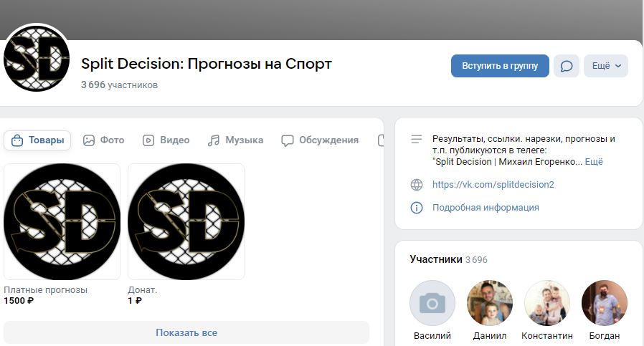The height and width of the screenshot is (346, 644).
Task: Click the music note icon beside Музыка
Action: pyautogui.click(x=214, y=140)
